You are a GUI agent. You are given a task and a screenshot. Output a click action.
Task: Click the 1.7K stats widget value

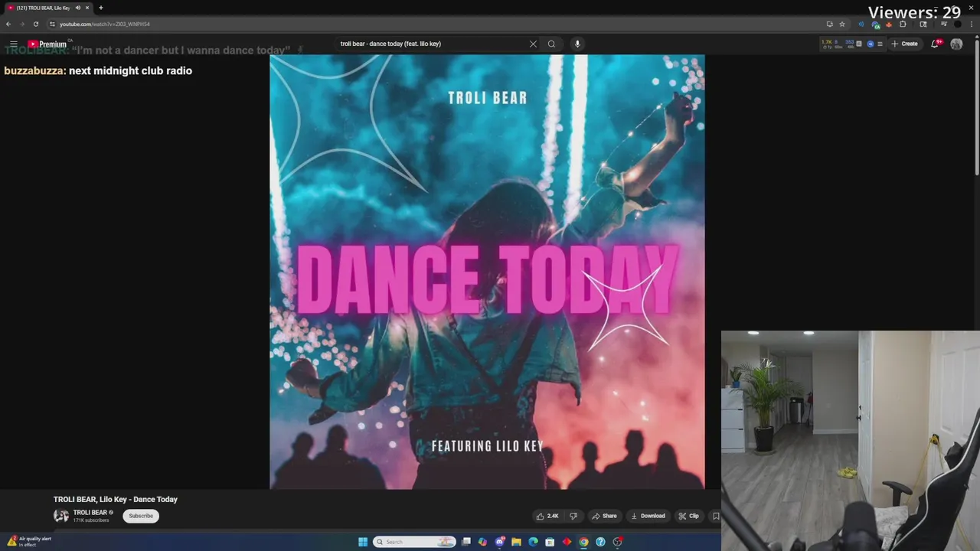click(x=827, y=42)
